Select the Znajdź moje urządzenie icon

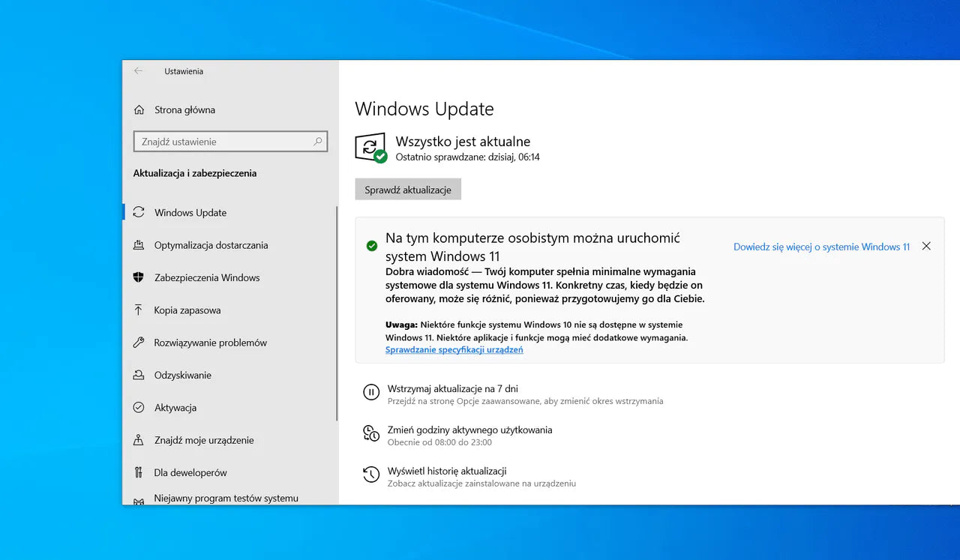139,440
